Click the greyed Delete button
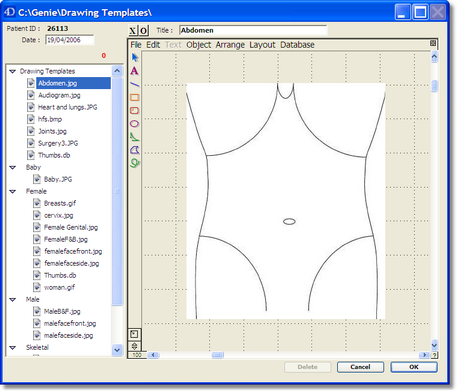457x392 pixels. pos(307,367)
